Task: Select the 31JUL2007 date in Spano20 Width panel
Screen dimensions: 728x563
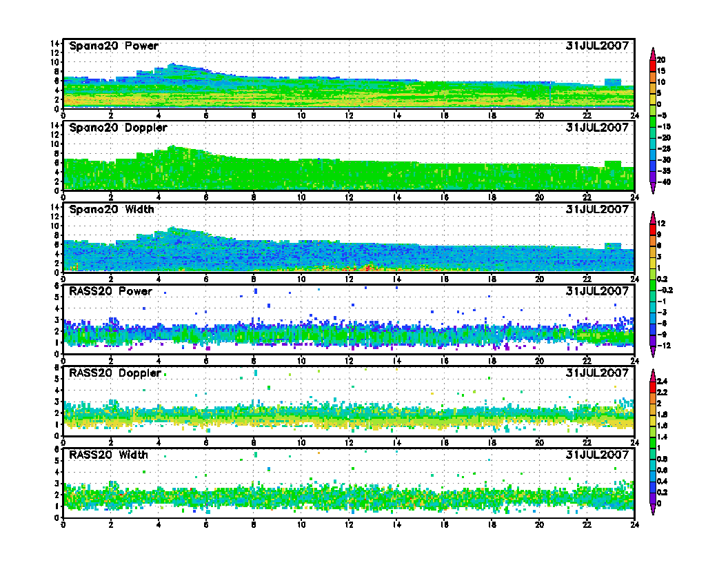Action: click(x=597, y=210)
